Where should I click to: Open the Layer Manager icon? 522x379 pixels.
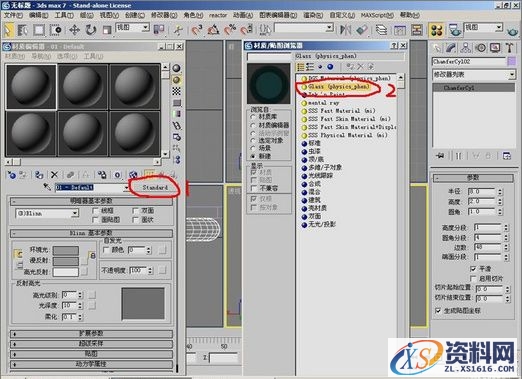[x=381, y=30]
